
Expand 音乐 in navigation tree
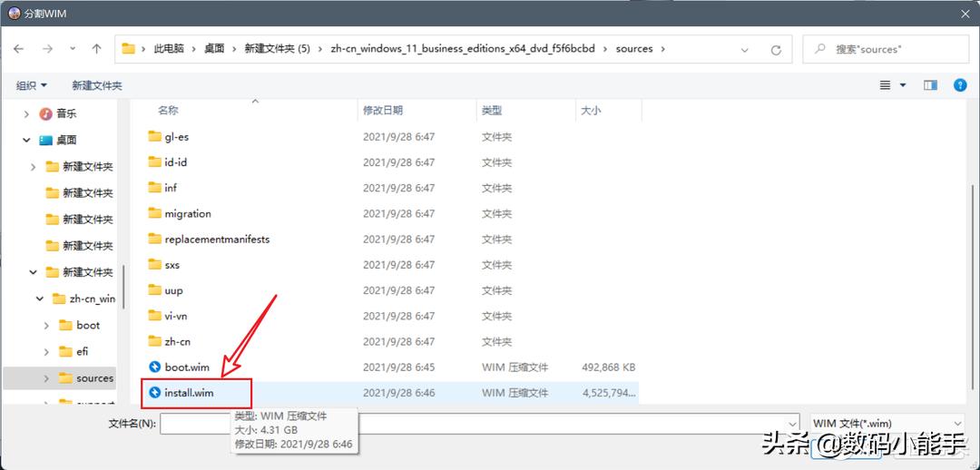26,113
